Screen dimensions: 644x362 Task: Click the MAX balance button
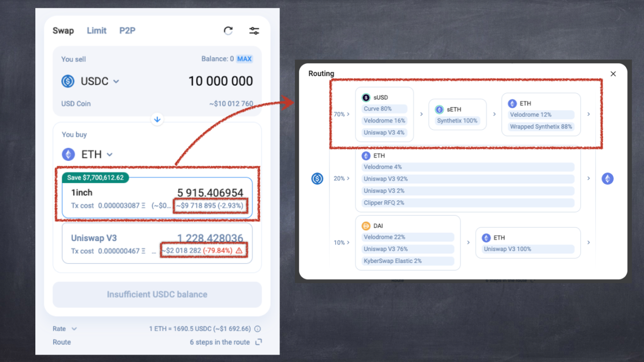244,59
